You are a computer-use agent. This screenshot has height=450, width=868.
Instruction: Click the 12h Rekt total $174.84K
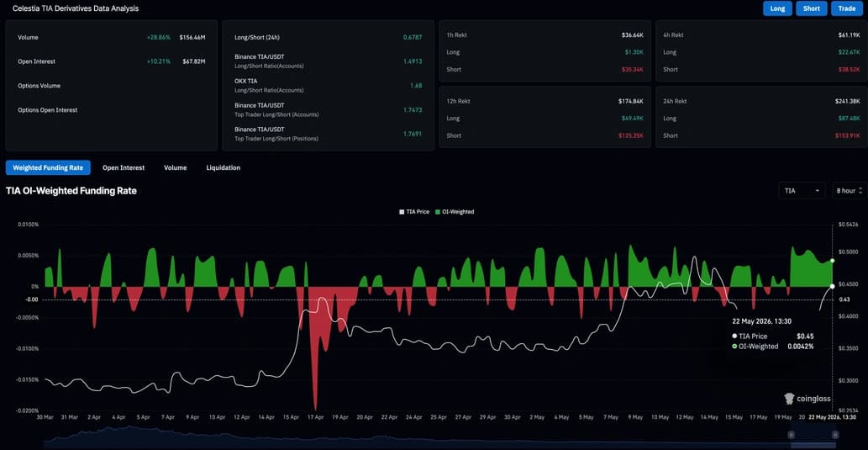[x=631, y=102]
